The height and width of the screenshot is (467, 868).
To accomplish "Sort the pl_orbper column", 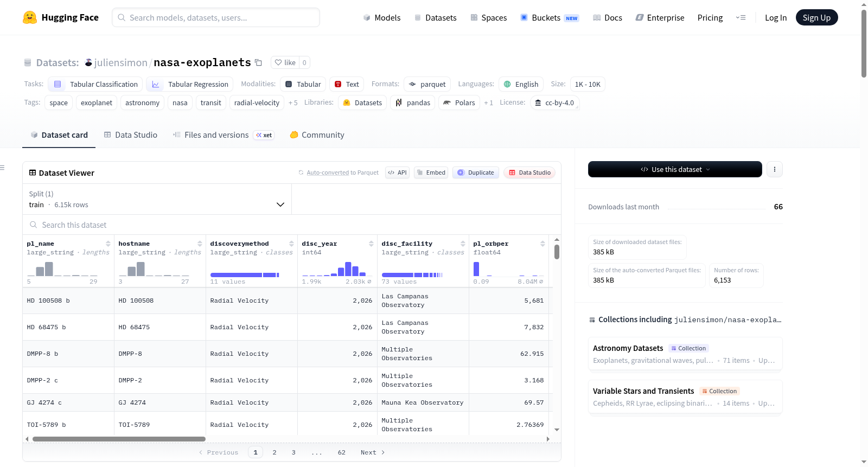I will click(x=543, y=244).
